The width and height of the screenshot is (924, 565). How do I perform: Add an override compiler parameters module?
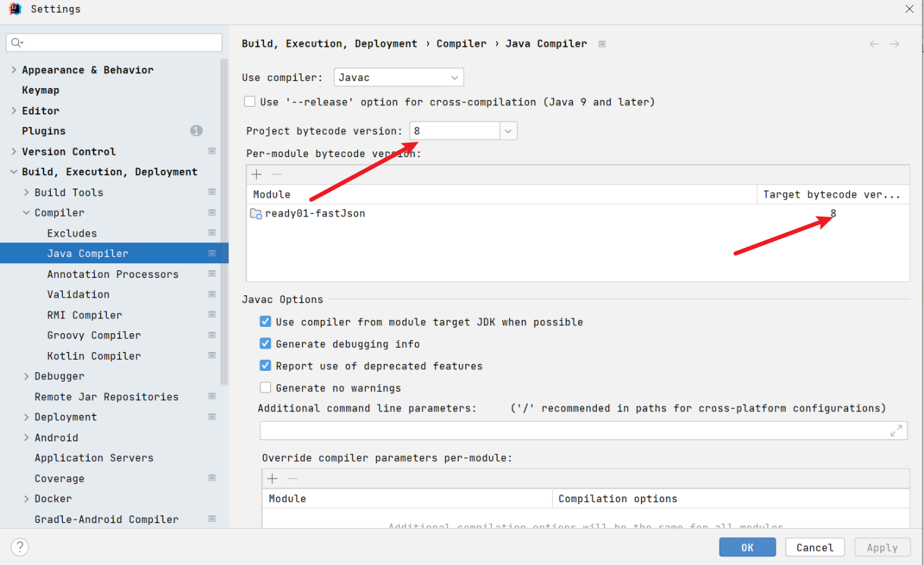(272, 478)
